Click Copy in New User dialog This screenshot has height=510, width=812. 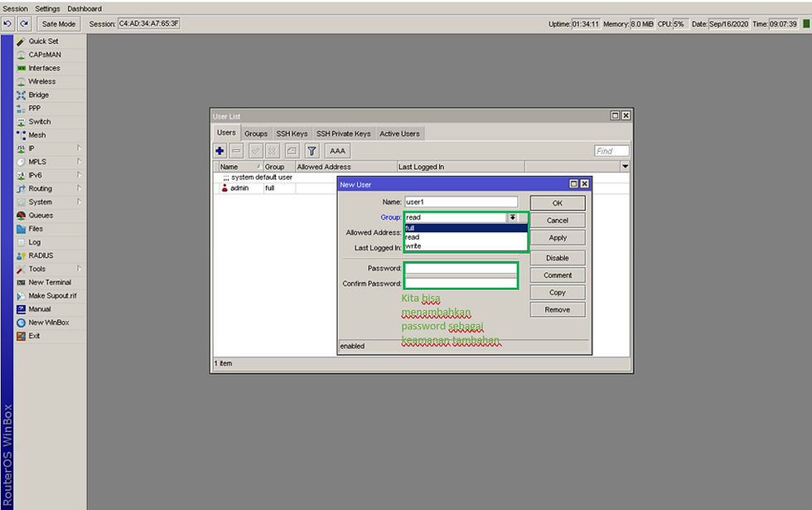pyautogui.click(x=558, y=293)
